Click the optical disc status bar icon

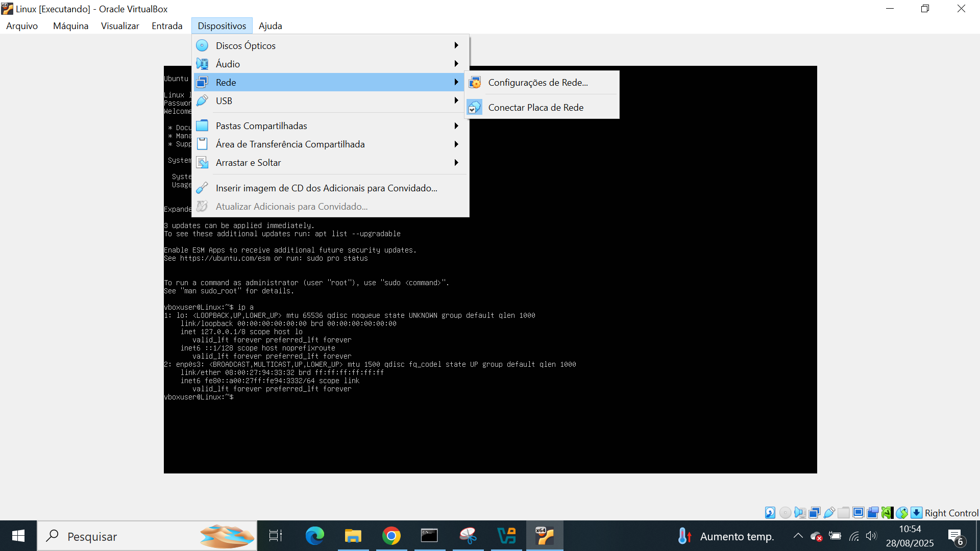tap(785, 513)
